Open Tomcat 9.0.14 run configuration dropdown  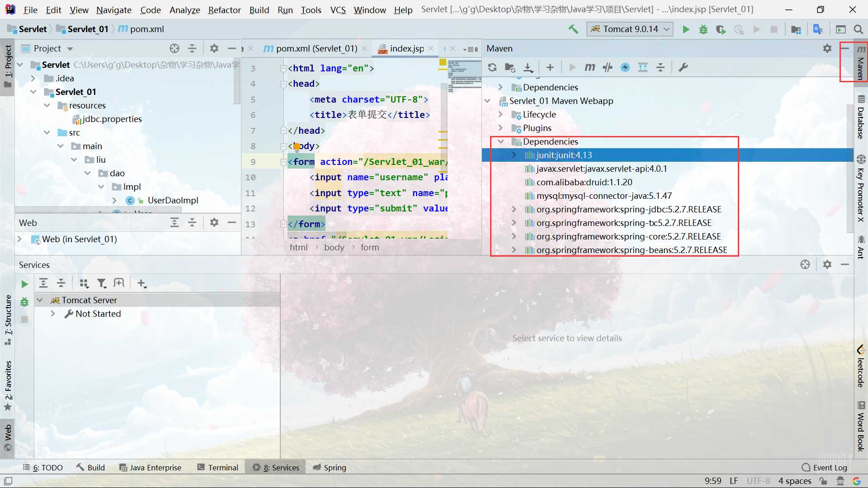tap(630, 29)
